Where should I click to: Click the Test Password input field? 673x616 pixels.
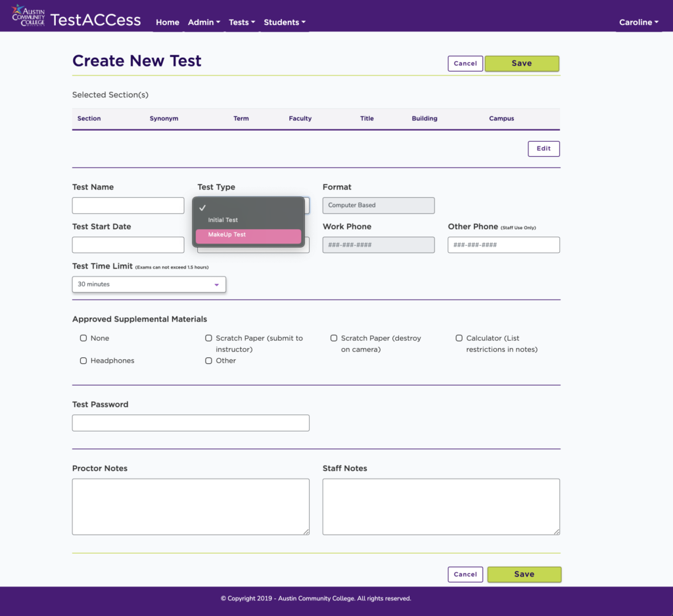(x=190, y=422)
